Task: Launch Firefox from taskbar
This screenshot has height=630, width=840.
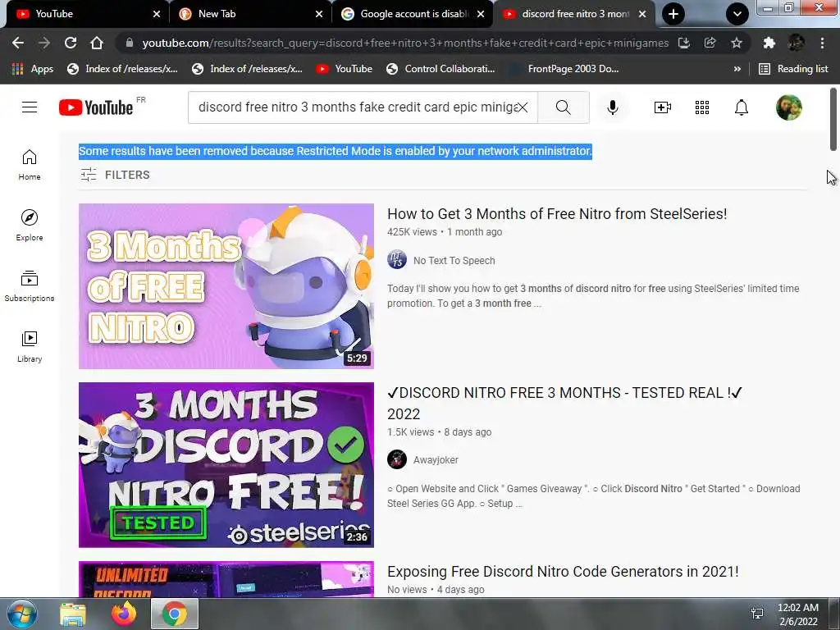Action: (124, 614)
